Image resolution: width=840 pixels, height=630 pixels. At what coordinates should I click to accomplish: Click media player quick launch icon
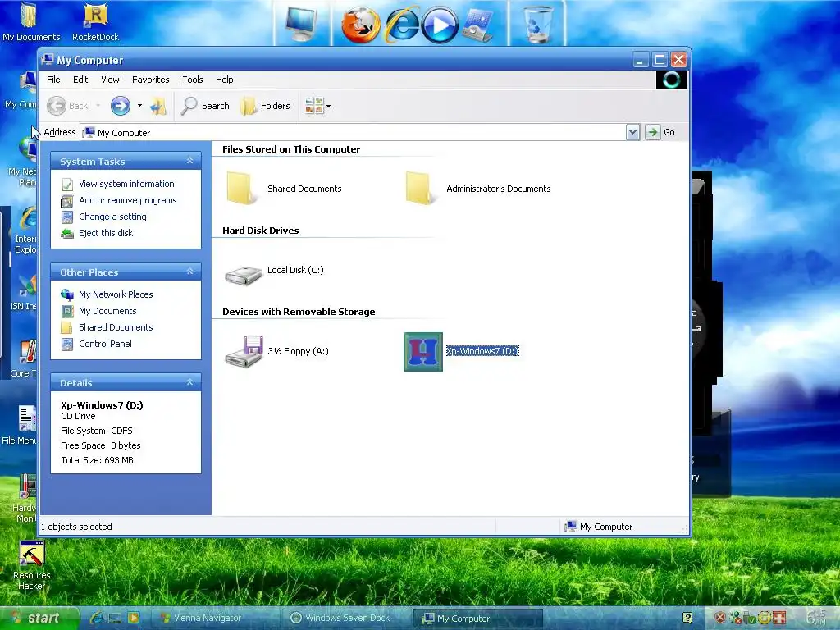coord(134,618)
